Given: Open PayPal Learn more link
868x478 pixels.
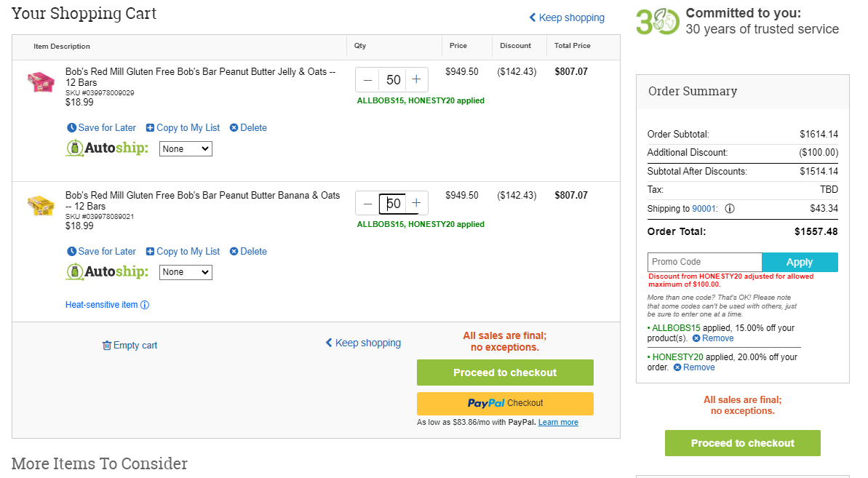Looking at the screenshot, I should click(x=558, y=422).
